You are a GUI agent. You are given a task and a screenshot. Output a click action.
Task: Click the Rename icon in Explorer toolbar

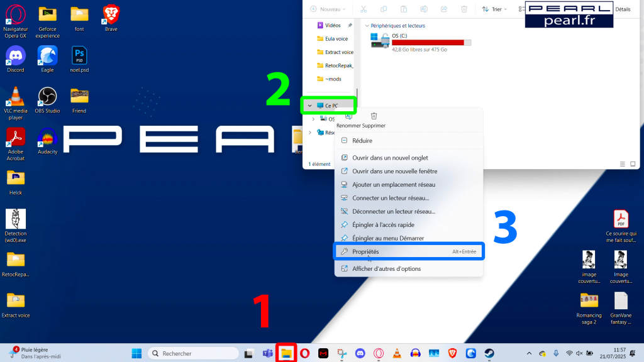[424, 9]
